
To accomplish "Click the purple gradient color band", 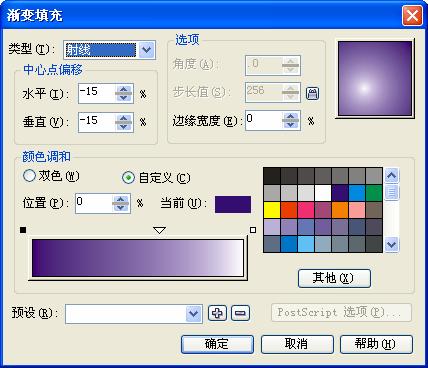I will point(138,258).
